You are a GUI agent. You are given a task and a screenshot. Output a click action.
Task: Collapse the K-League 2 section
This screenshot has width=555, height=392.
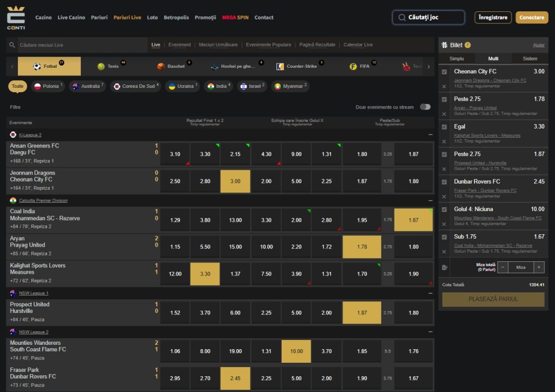click(430, 134)
